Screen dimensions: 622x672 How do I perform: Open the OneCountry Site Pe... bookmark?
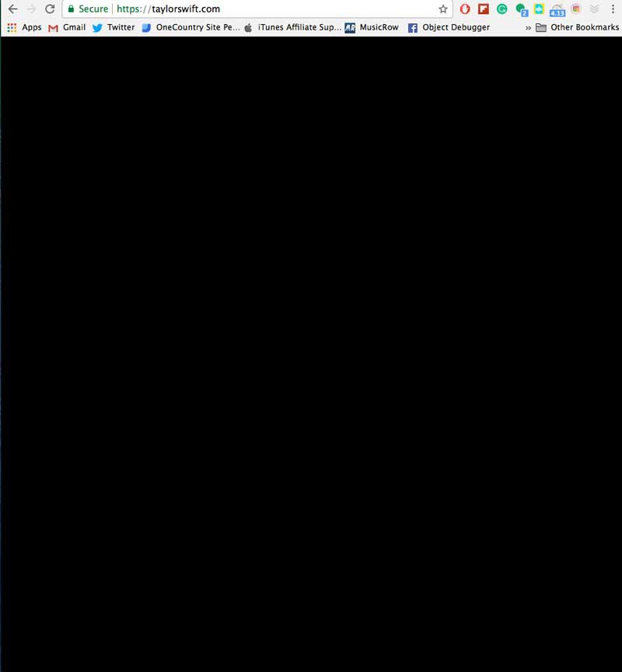tap(191, 27)
